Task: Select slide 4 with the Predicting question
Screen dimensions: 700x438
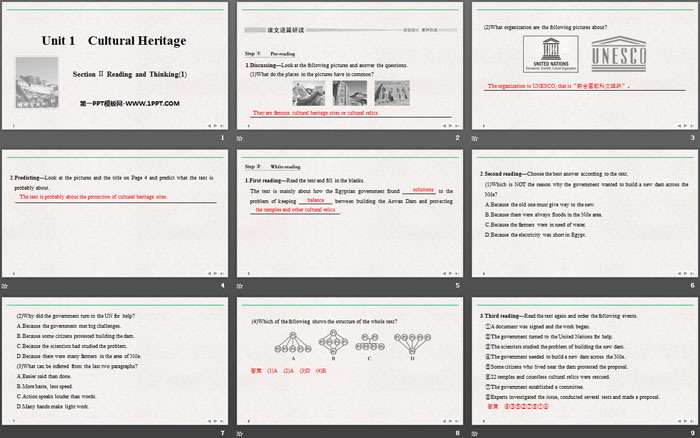Action: (x=116, y=212)
